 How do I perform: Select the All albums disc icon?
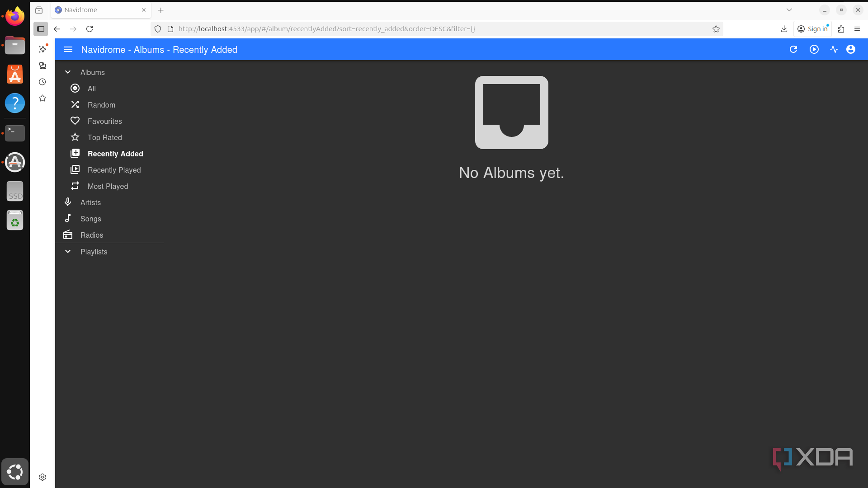tap(75, 89)
